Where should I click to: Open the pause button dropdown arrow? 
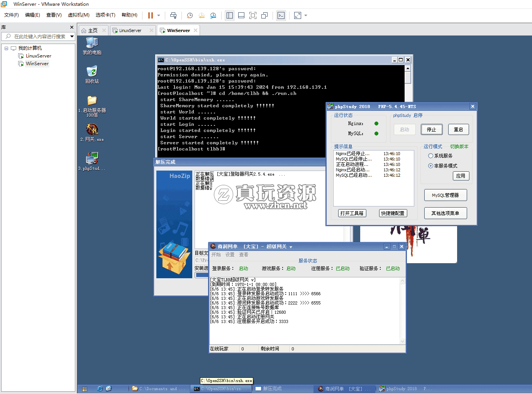(159, 15)
